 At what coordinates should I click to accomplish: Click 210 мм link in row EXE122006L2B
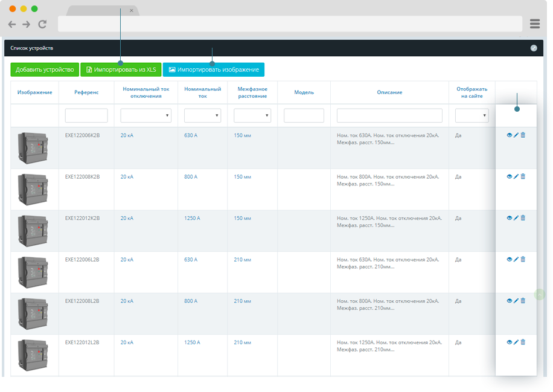242,260
